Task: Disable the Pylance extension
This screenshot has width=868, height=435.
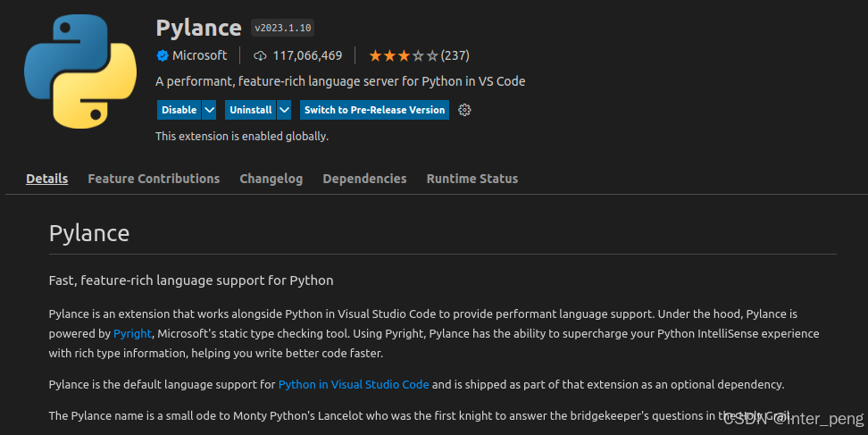Action: (x=179, y=110)
